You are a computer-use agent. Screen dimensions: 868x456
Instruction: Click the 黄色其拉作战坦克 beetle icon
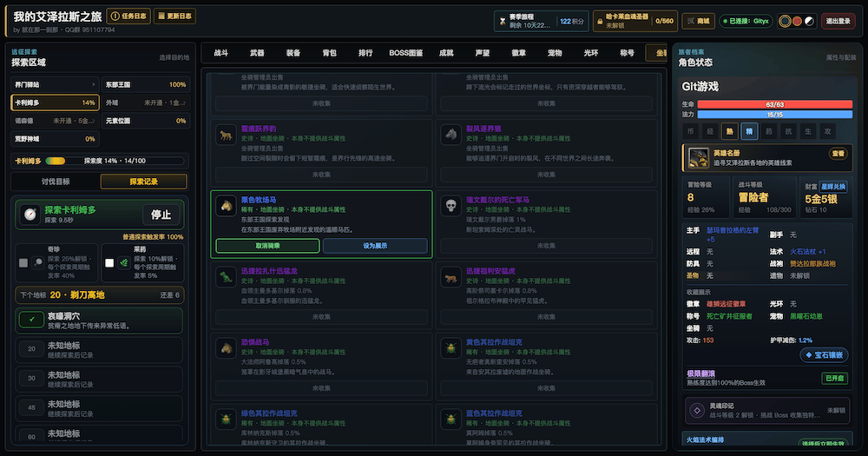coord(451,348)
